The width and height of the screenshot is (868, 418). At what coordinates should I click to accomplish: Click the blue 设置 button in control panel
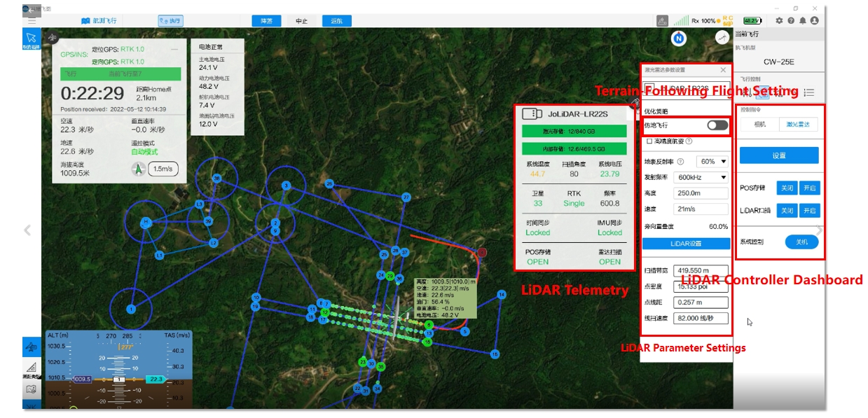coord(779,155)
